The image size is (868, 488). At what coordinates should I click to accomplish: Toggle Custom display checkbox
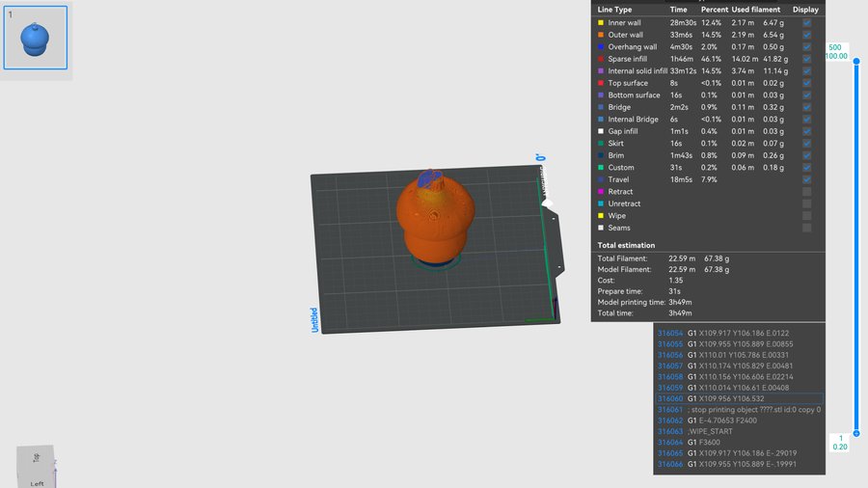806,167
